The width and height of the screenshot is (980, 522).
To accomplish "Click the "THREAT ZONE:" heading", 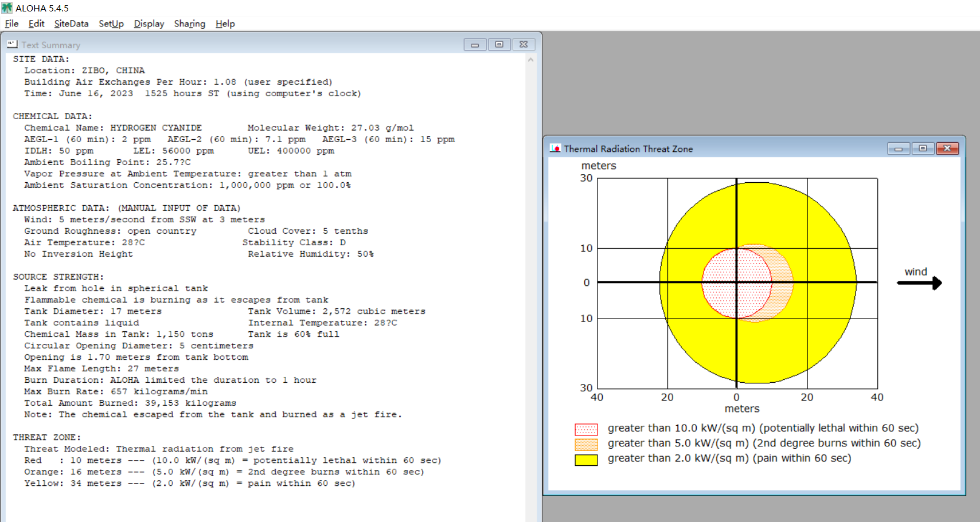I will click(x=47, y=437).
